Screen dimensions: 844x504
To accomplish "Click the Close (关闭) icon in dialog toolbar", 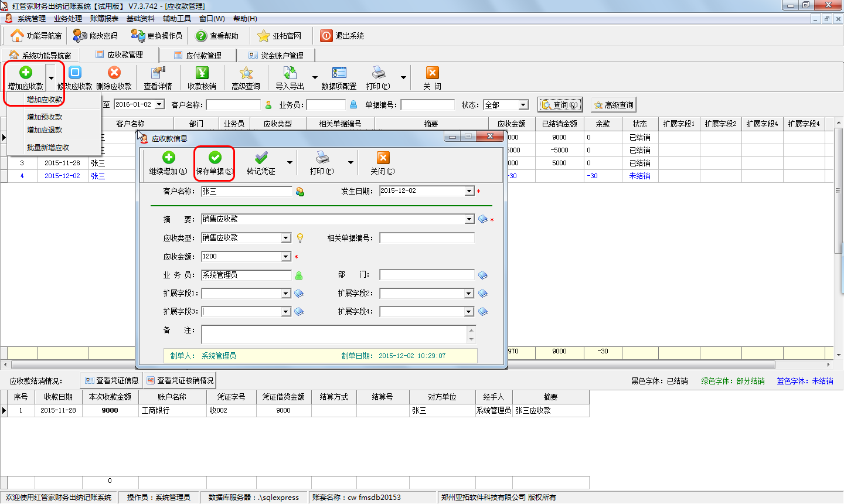I will (x=383, y=158).
